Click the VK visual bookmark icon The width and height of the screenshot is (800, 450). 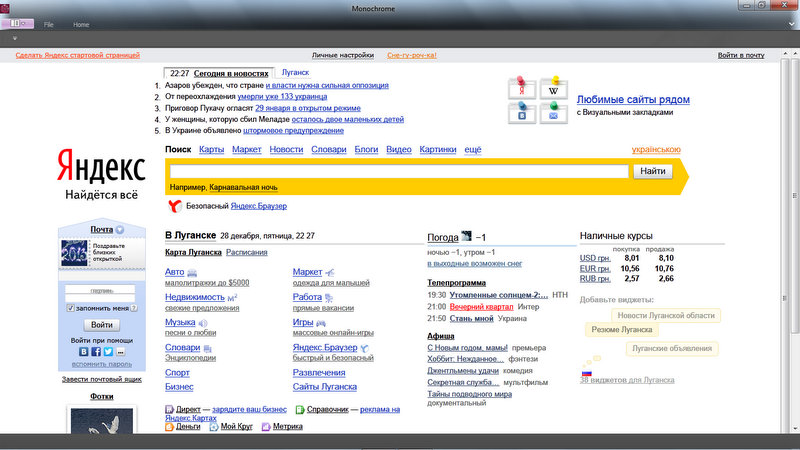(521, 113)
